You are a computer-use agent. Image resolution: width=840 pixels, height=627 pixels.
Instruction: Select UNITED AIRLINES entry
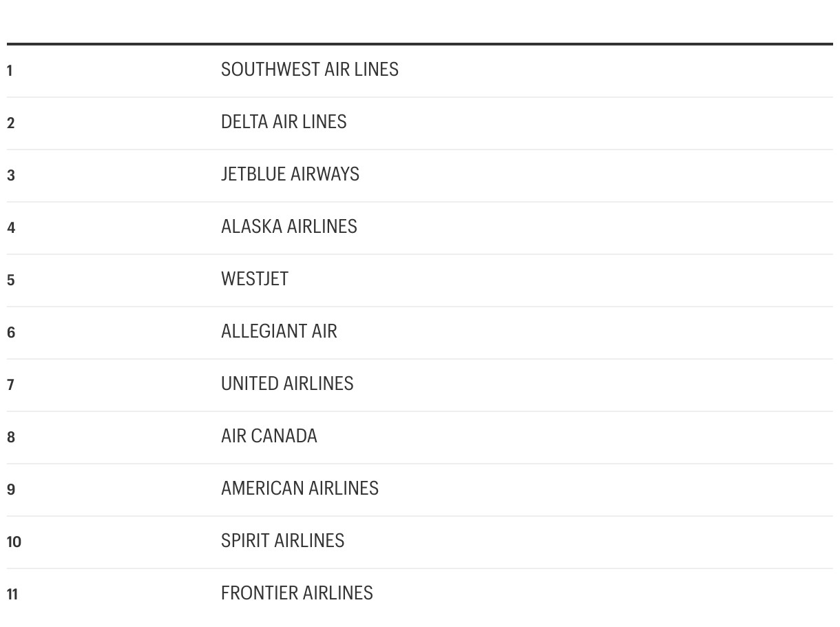287,384
